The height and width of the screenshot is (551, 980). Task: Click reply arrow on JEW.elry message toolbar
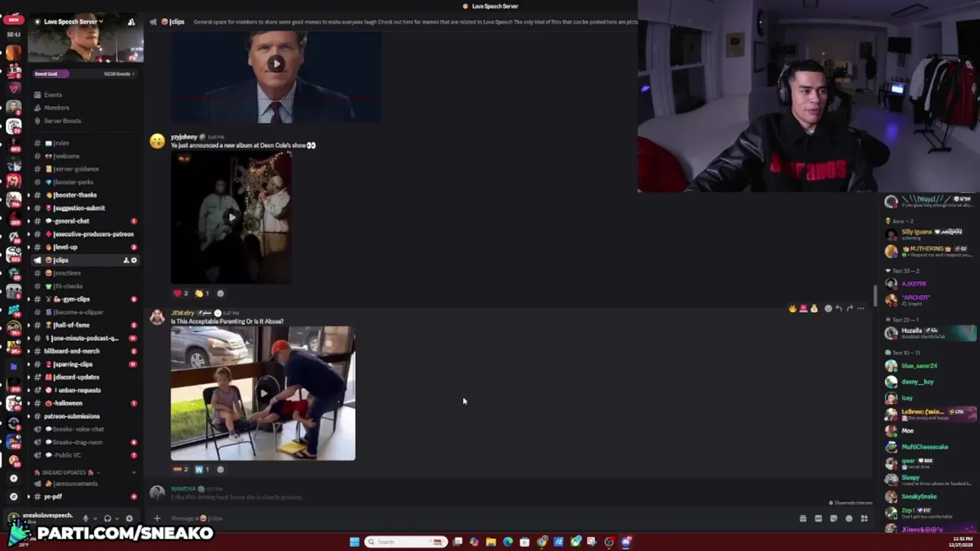pos(839,308)
